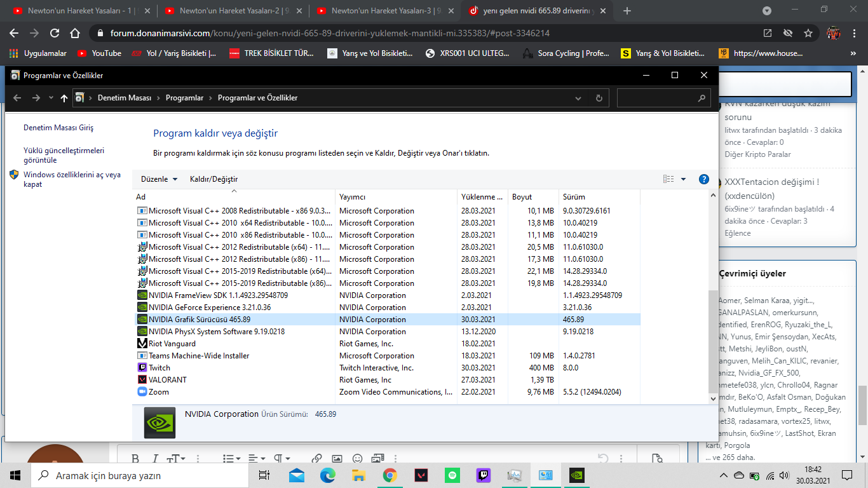Open the TREK BİSİKLET TÜR... bookmark

point(271,53)
